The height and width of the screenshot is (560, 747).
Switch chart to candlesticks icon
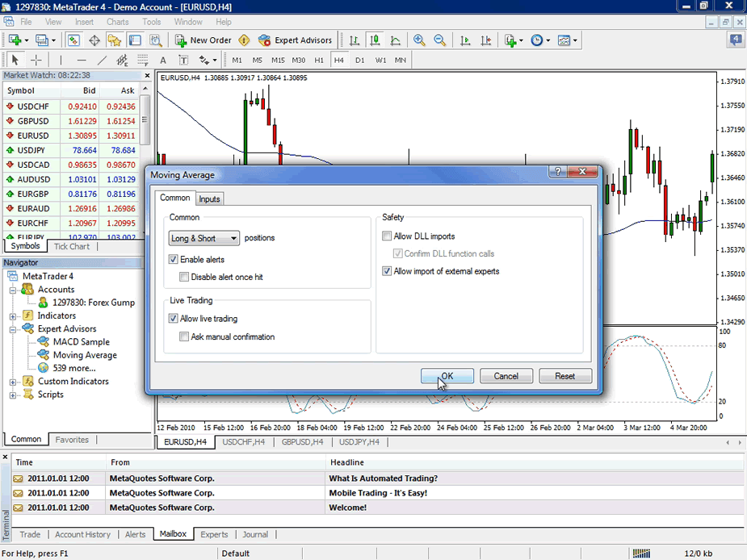tap(375, 40)
